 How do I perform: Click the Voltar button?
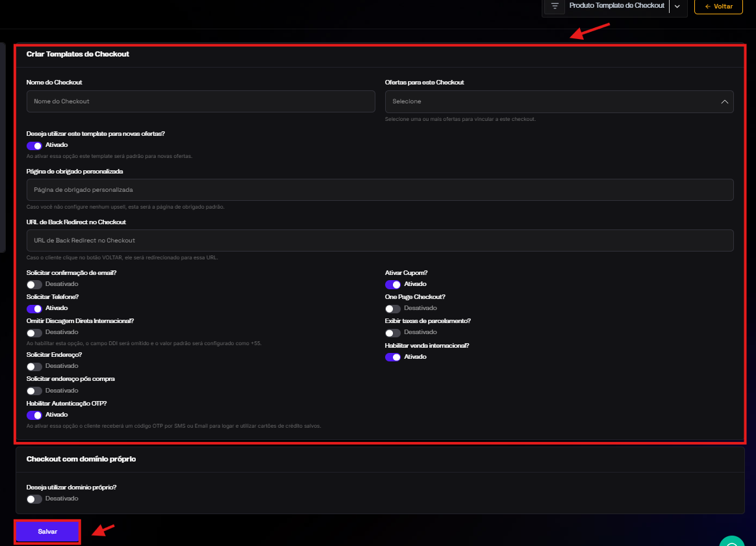click(x=718, y=6)
